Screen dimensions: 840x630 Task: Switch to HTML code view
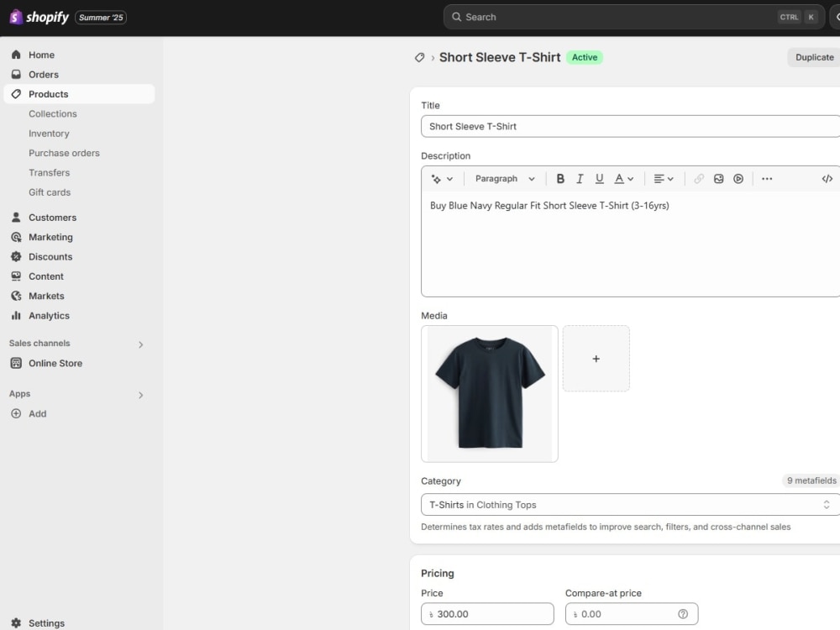[827, 179]
